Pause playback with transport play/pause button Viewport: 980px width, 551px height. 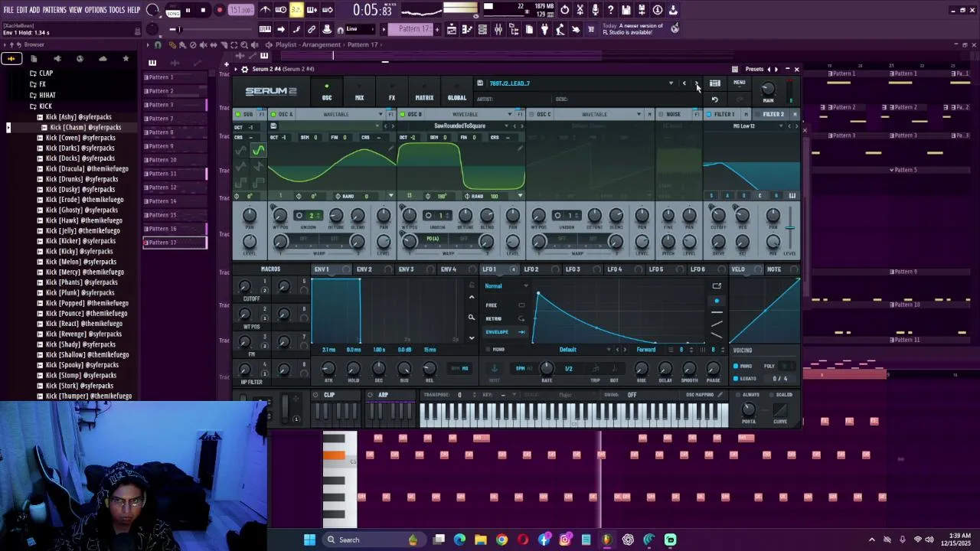click(188, 10)
